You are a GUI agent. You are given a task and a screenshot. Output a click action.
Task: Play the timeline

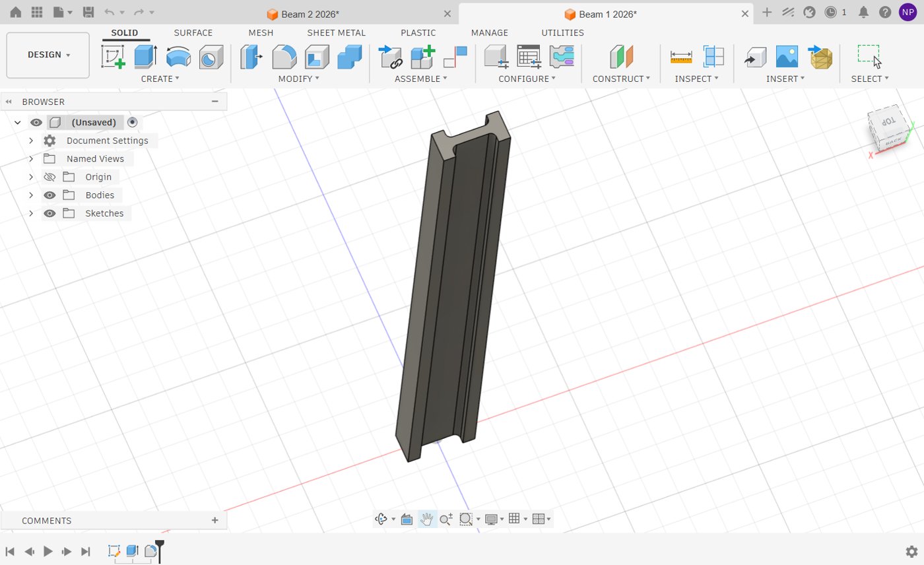48,551
